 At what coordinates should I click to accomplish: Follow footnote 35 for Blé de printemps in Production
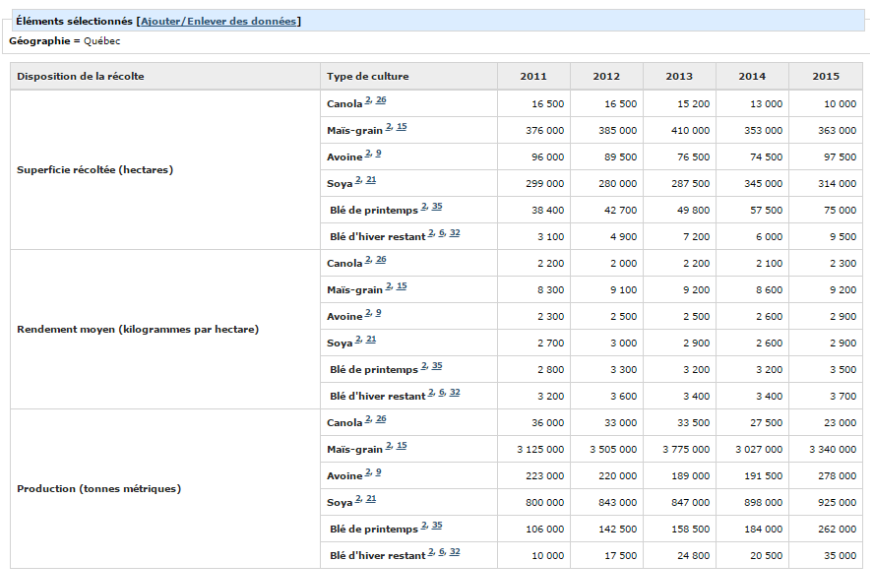tap(437, 525)
